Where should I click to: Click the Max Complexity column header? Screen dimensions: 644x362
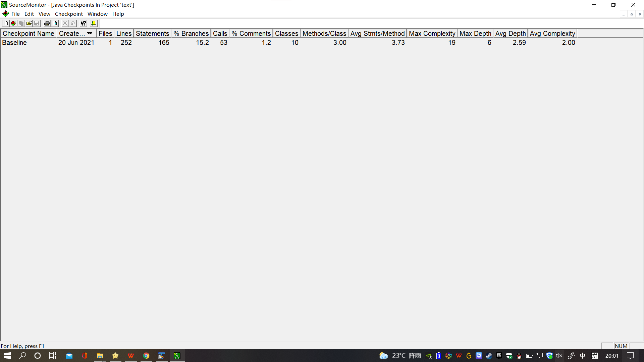432,34
